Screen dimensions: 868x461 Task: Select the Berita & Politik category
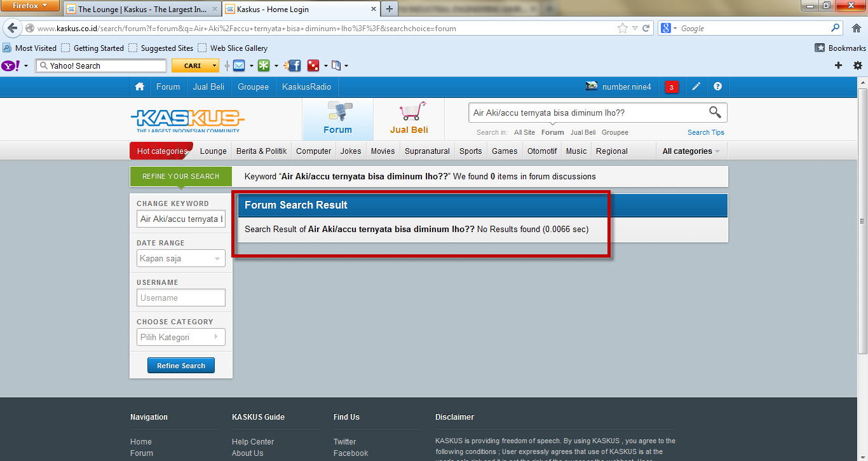[x=261, y=151]
